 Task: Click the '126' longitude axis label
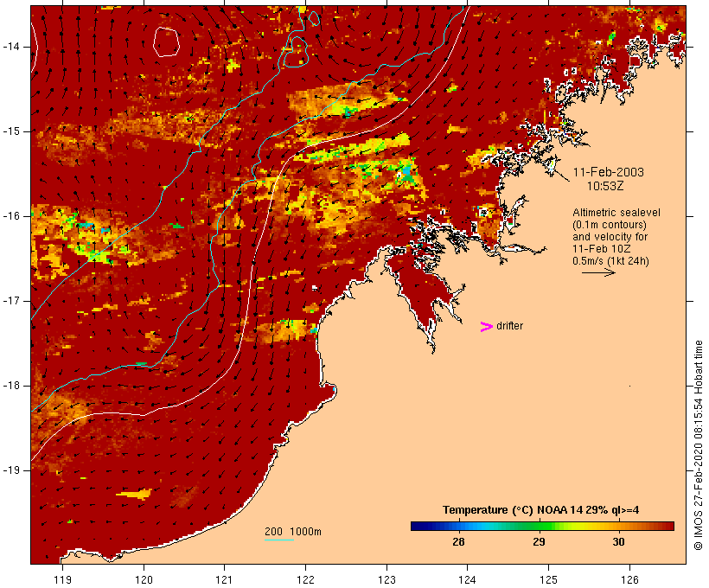(629, 579)
